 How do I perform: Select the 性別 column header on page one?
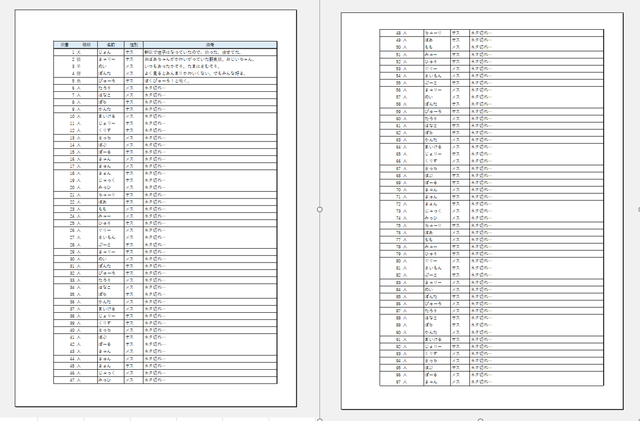click(132, 45)
